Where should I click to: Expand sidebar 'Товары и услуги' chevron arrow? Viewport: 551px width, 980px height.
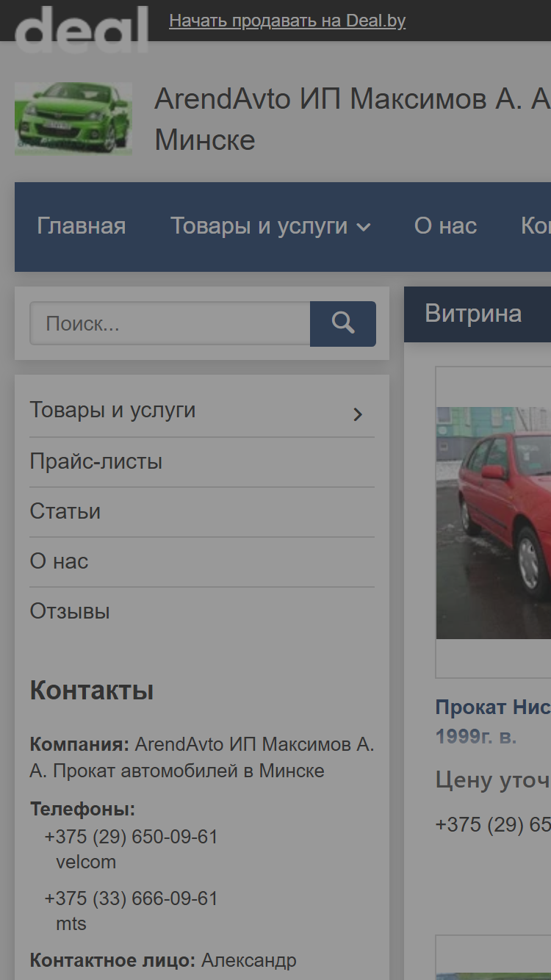[x=358, y=414]
